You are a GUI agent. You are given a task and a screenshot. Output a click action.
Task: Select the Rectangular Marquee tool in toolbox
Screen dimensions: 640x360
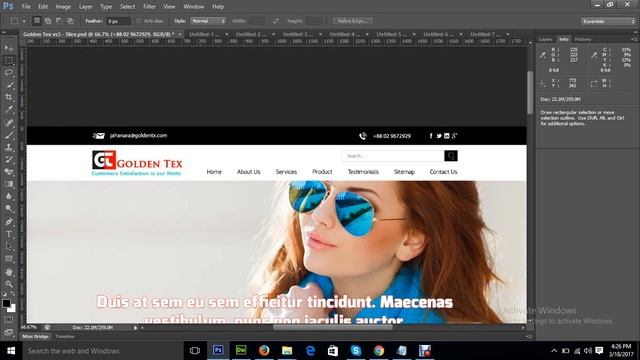(9, 60)
